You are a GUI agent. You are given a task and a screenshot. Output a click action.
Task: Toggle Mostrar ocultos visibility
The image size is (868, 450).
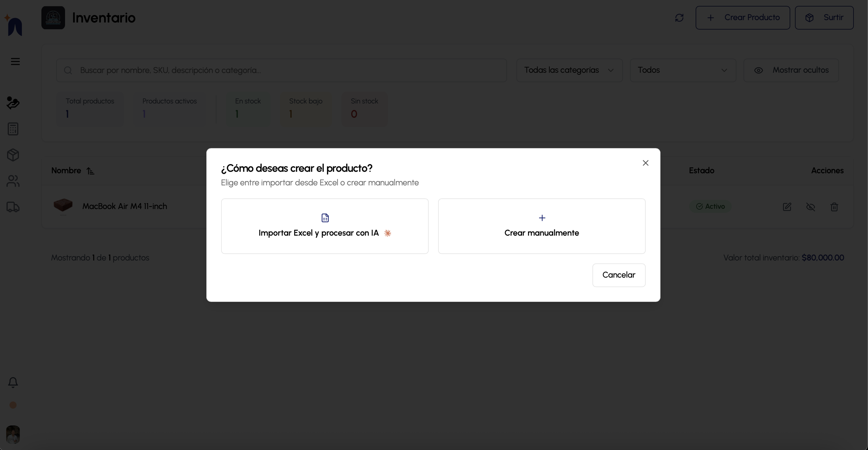point(791,70)
